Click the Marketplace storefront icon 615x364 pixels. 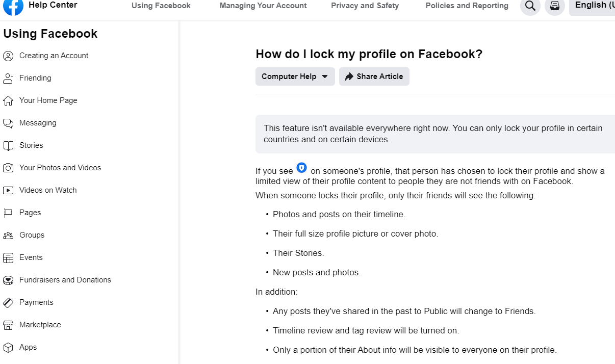(x=8, y=325)
